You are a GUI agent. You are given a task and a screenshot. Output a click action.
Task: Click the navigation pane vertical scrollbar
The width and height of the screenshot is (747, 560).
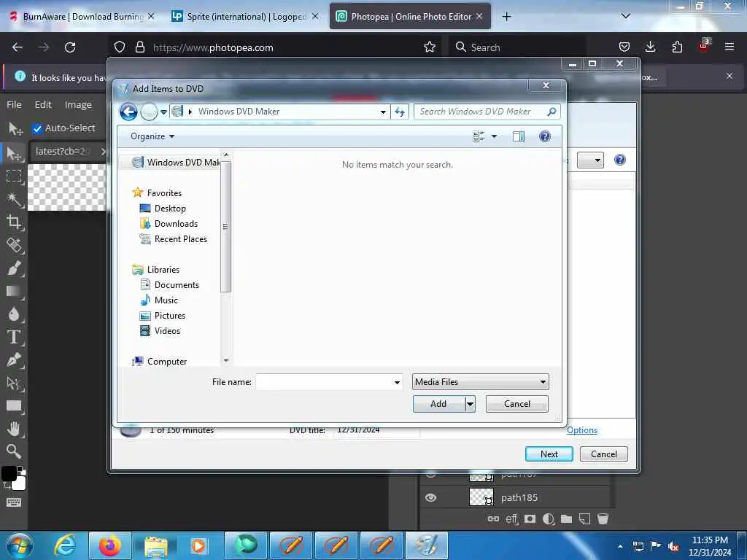(x=226, y=226)
